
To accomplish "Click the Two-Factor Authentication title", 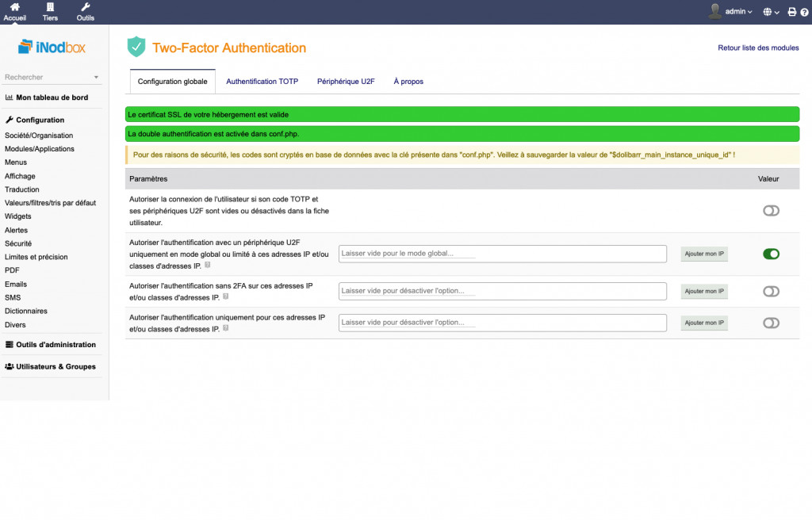I will tap(229, 48).
